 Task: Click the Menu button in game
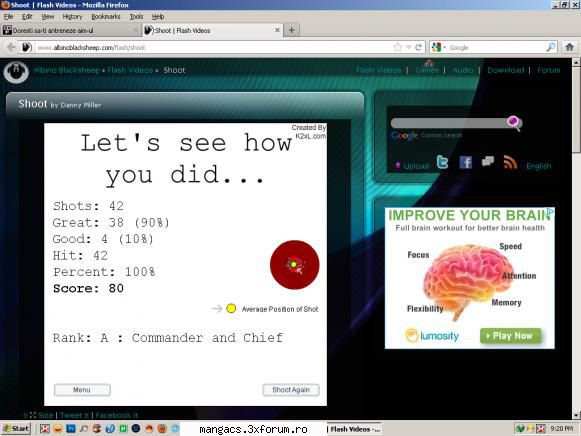coord(82,390)
